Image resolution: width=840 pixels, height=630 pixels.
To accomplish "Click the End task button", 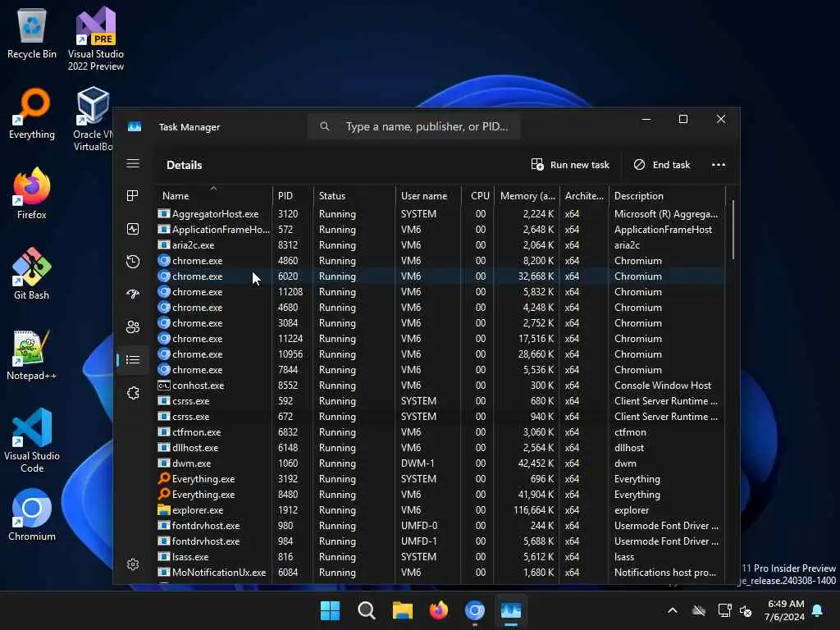I will (x=662, y=165).
